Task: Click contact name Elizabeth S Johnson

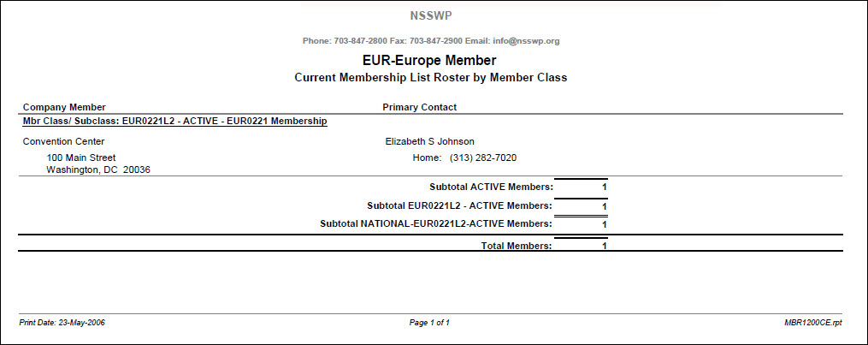Action: pos(429,141)
